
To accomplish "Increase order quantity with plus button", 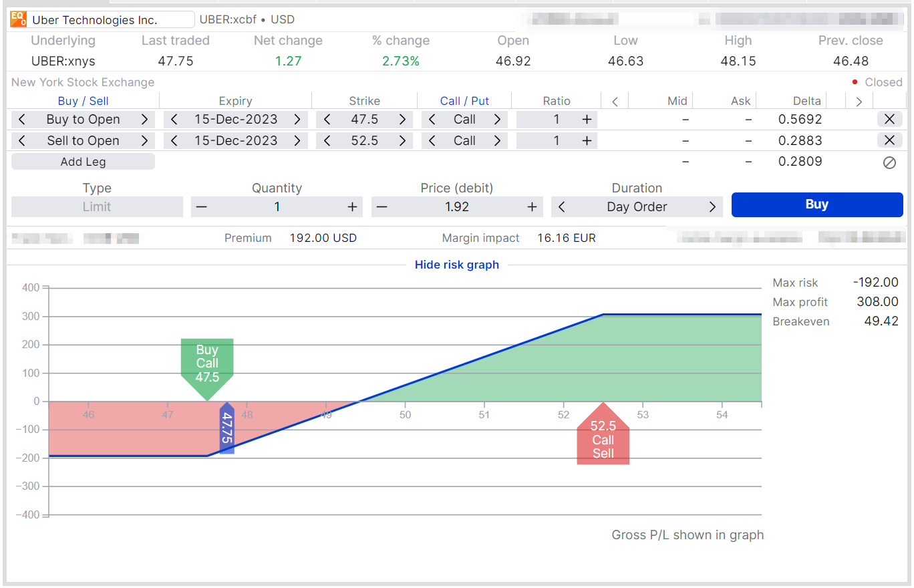I will 352,207.
